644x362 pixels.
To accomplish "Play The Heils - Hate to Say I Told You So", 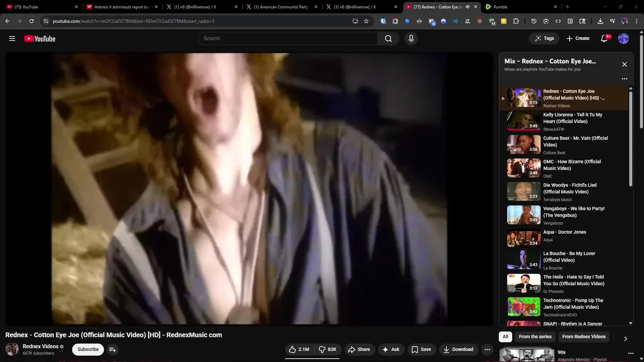I will 563,284.
